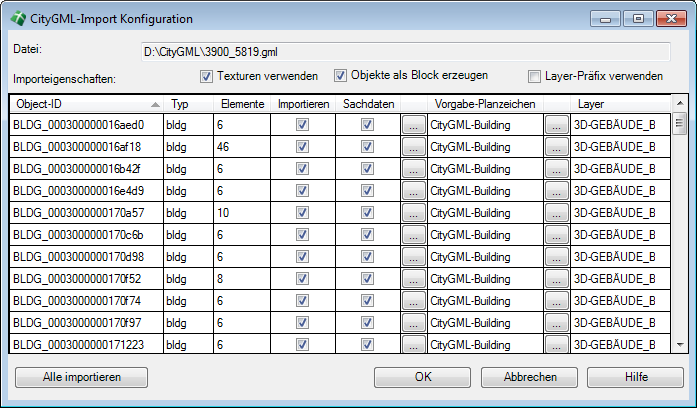Screen dimensions: 698x408
Task: Open Planzeichen browse button for BLDG_0003000000170c6b
Action: tap(414, 235)
